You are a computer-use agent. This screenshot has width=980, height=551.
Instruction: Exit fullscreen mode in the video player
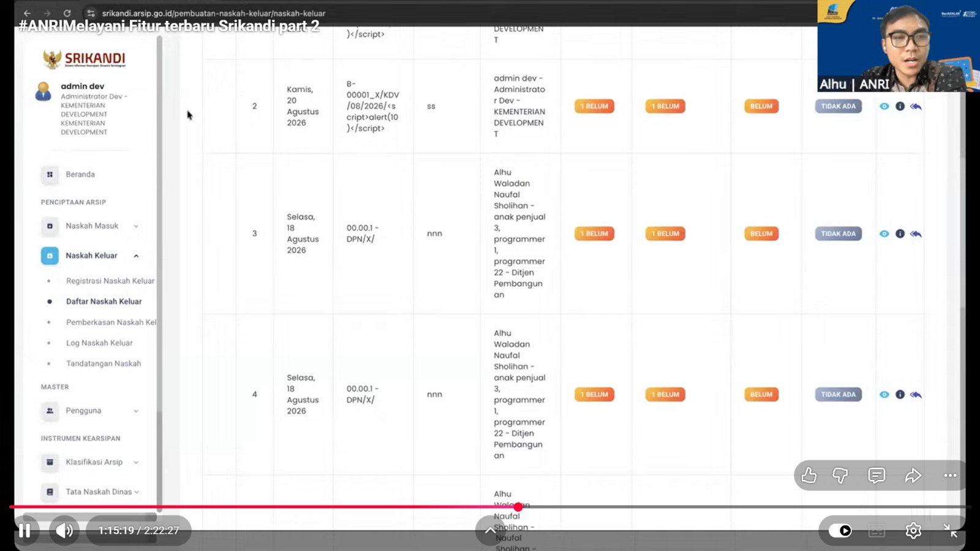(950, 531)
